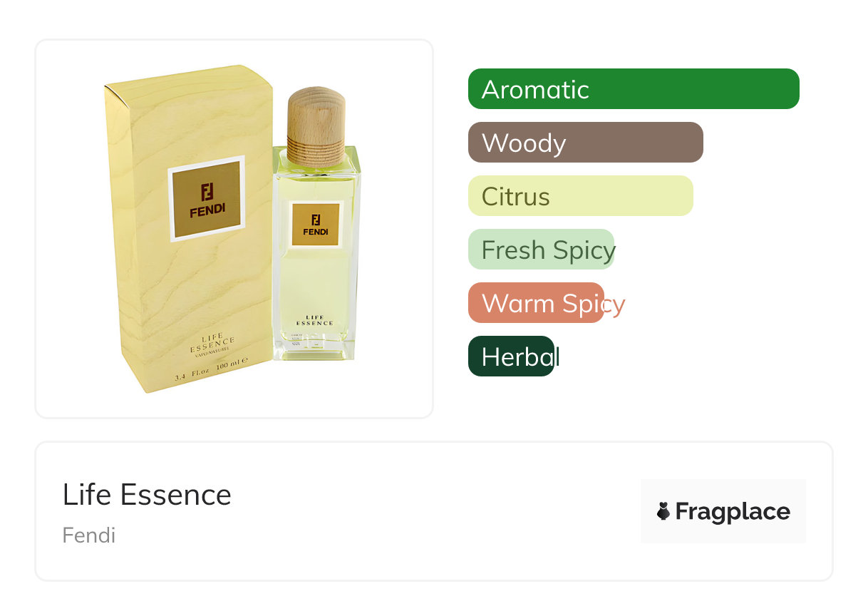Viewport: 868px width, 616px height.
Task: Click the Life Essence text on box
Action: click(212, 344)
